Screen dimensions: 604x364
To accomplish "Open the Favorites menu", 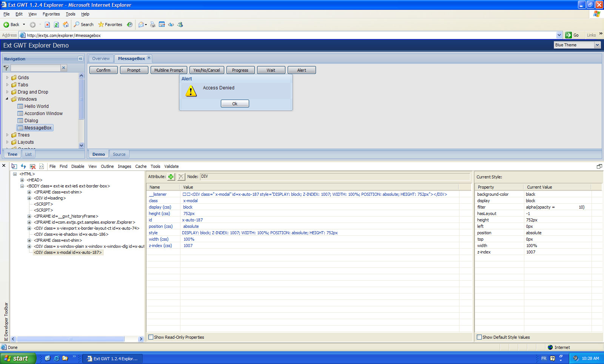I will (x=51, y=14).
